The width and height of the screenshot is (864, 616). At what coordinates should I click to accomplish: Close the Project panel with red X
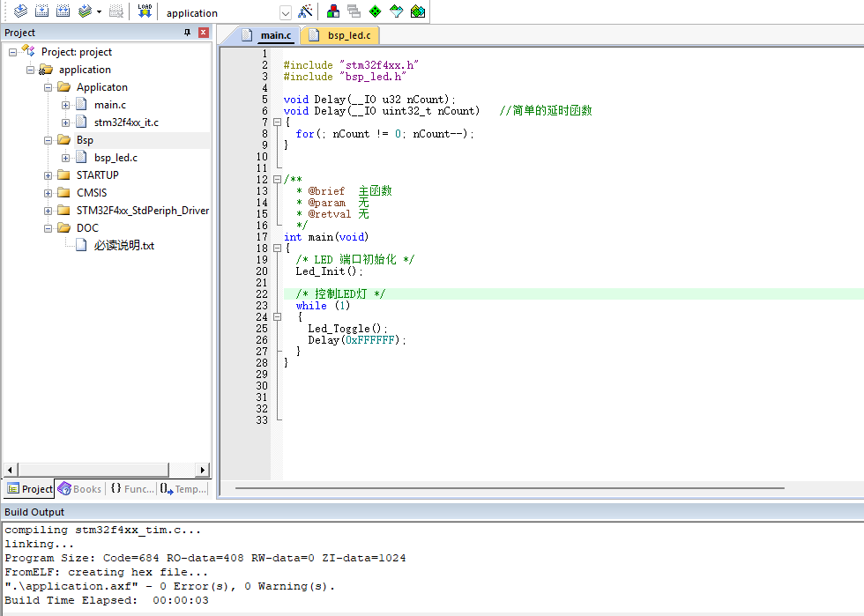[x=204, y=33]
